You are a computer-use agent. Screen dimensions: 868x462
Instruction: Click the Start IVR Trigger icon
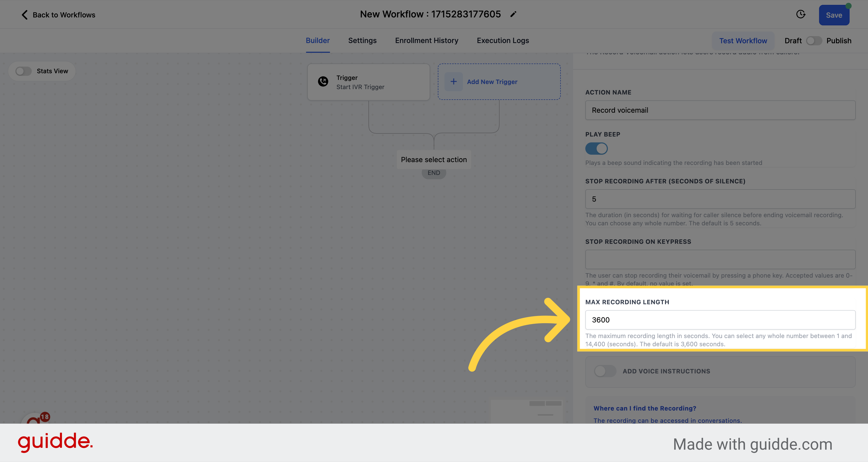[323, 81]
